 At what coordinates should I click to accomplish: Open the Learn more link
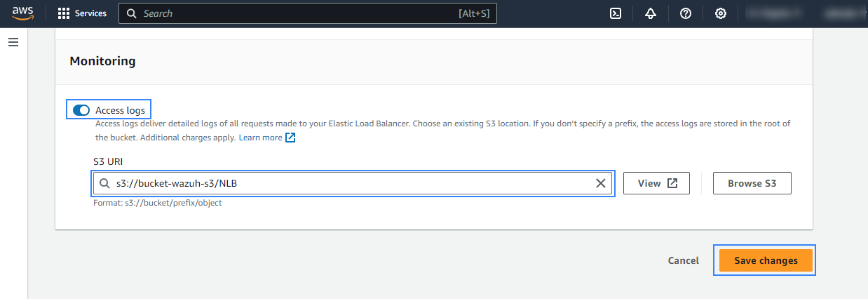pos(260,138)
